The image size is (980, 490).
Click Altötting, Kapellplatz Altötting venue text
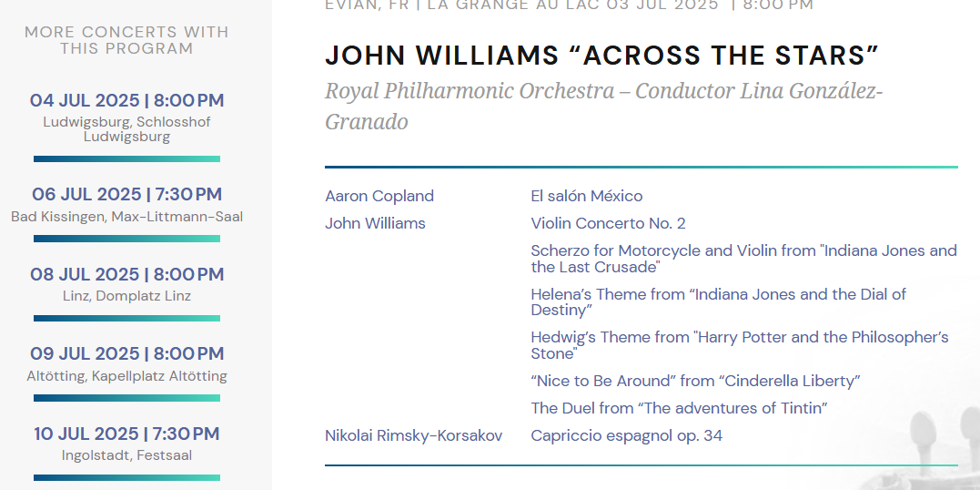[x=126, y=376]
